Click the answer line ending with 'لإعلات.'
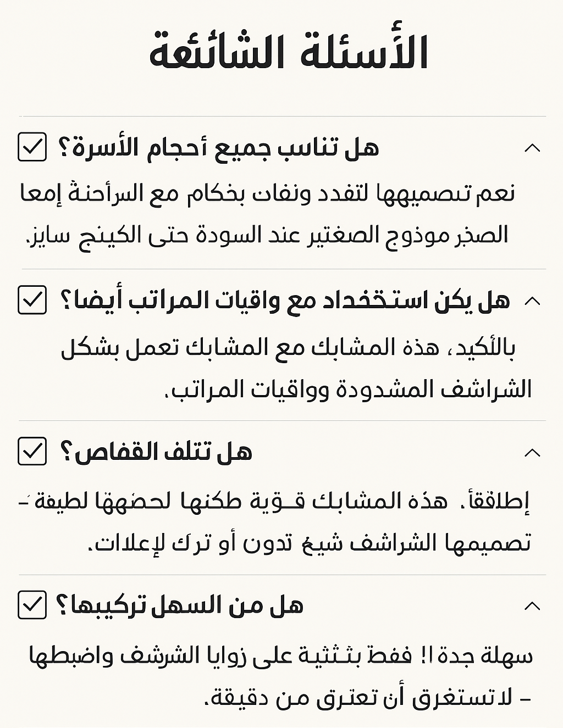Screen dimensions: 563x728 click(x=310, y=543)
